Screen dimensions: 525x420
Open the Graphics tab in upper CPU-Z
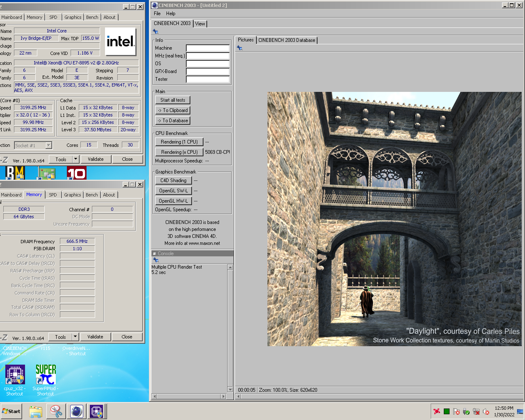(73, 17)
